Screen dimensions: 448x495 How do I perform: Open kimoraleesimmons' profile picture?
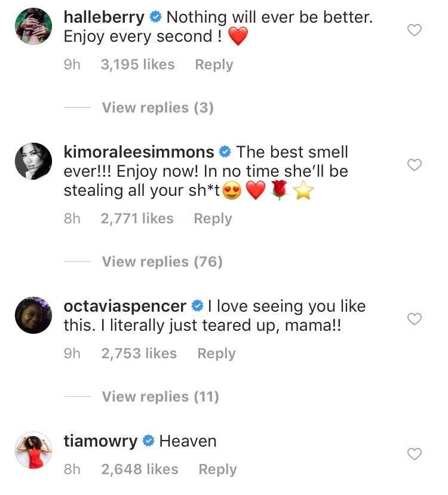[x=33, y=162]
